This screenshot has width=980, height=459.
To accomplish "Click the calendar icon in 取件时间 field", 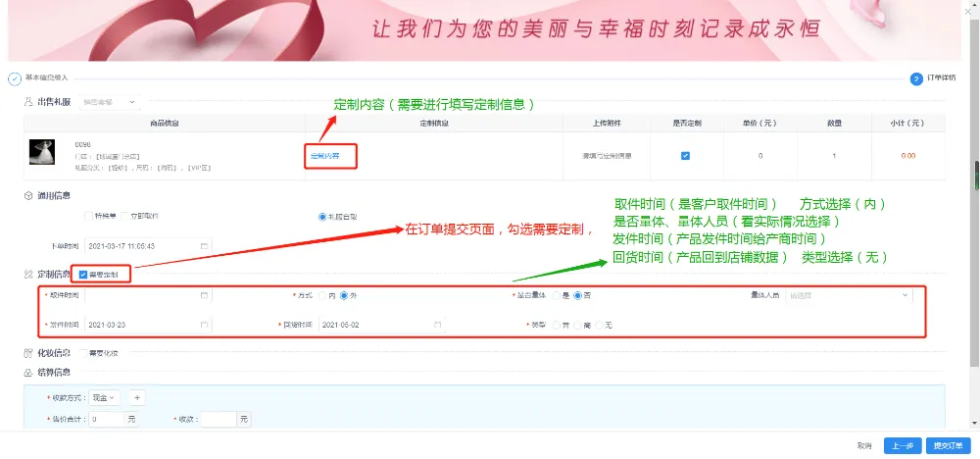I will [204, 295].
